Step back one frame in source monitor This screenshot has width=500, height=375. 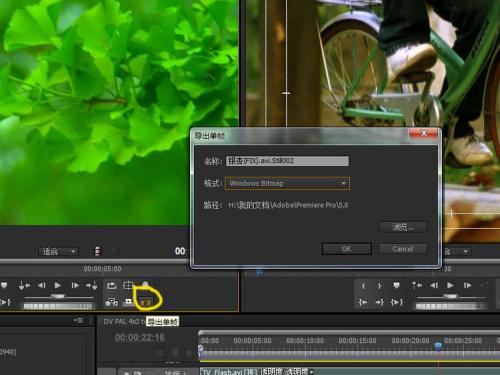click(x=41, y=285)
